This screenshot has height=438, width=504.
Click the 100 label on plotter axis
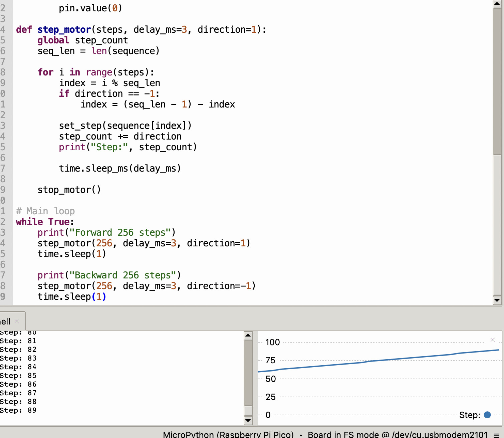pos(272,342)
